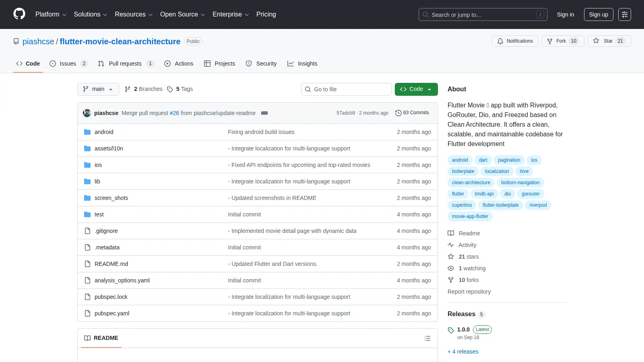Open pull request #26 link
Viewport: 644px width, 362px height.
(x=174, y=113)
